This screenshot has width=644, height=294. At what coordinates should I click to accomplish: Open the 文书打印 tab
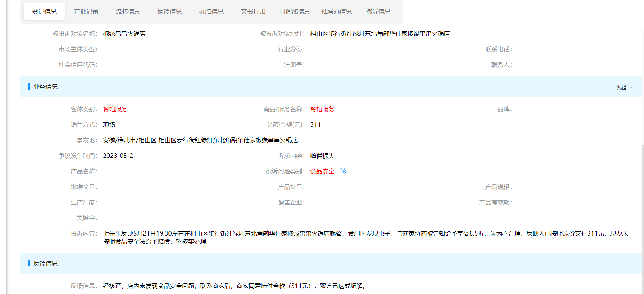coord(253,11)
